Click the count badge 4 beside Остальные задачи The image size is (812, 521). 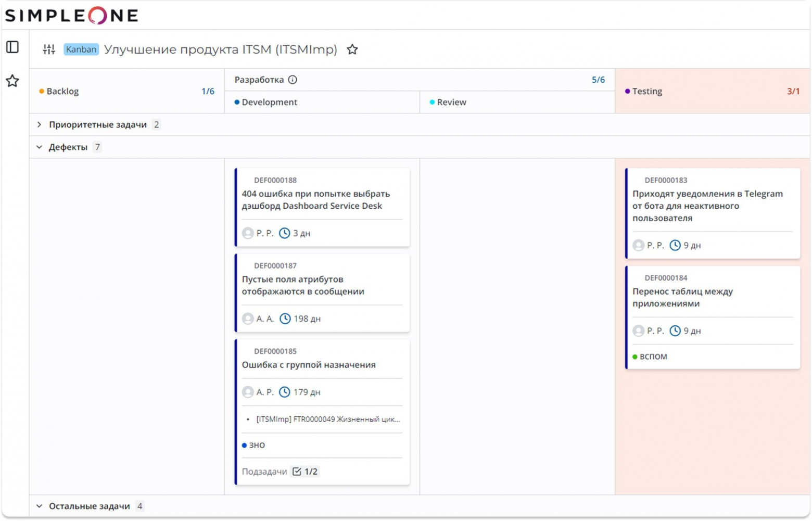[139, 506]
